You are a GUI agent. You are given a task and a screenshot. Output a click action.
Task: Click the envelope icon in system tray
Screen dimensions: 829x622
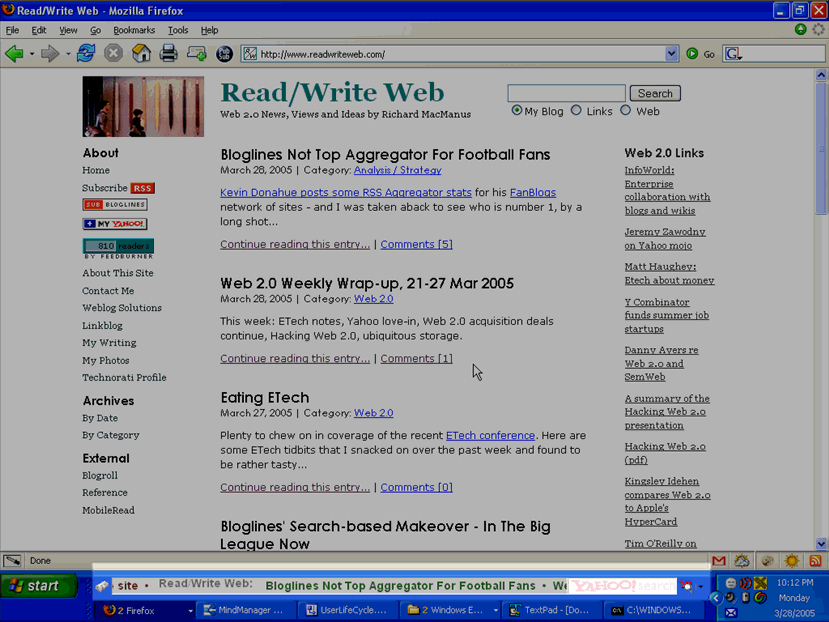tap(731, 612)
